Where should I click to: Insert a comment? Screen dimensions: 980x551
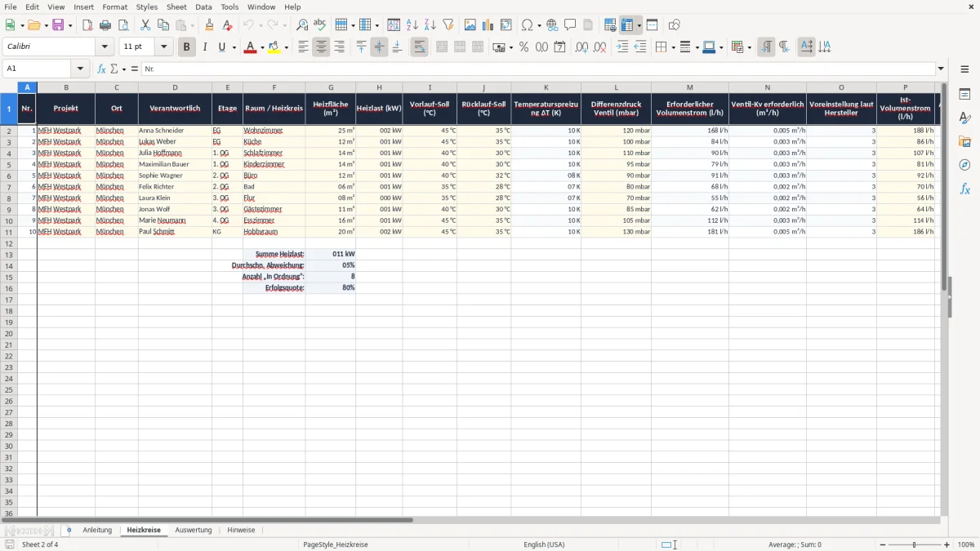[570, 25]
